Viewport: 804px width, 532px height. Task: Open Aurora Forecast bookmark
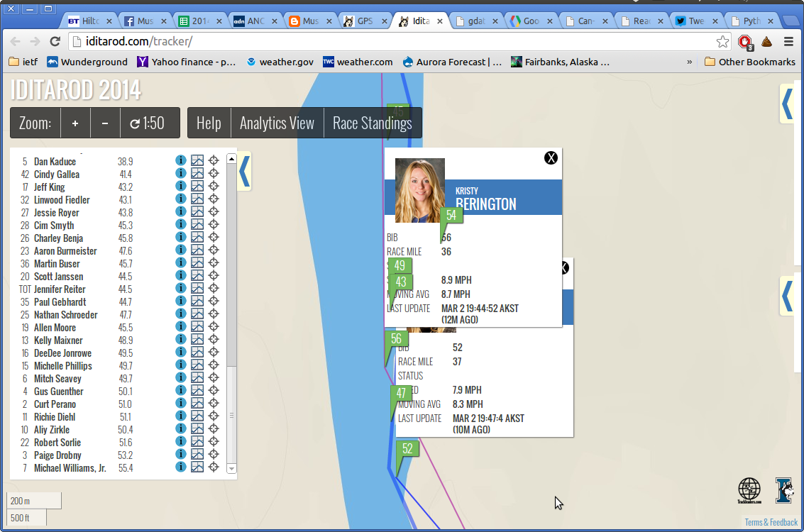pyautogui.click(x=452, y=62)
